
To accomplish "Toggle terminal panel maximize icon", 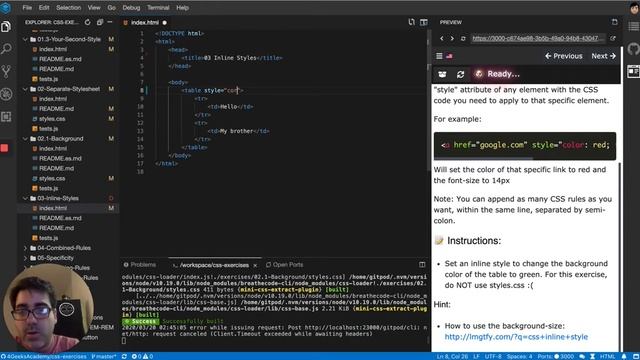I will 422,265.
